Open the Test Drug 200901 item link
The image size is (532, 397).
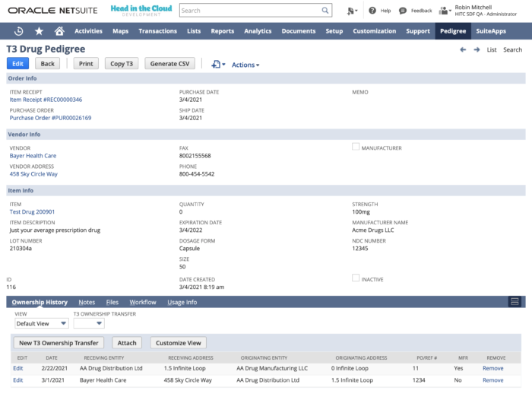[32, 211]
